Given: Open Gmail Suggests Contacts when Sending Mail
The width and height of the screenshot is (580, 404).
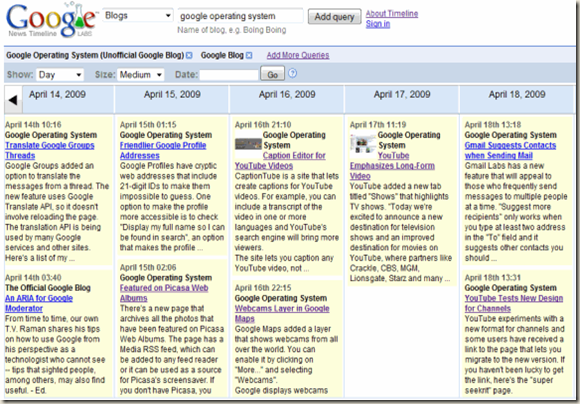Looking at the screenshot, I should coord(510,151).
